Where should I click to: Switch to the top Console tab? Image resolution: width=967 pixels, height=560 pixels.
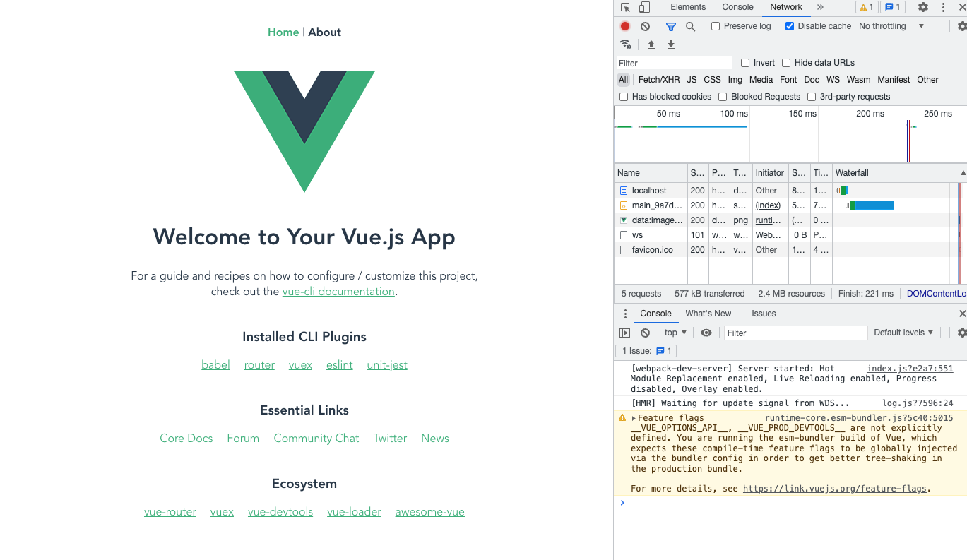737,7
